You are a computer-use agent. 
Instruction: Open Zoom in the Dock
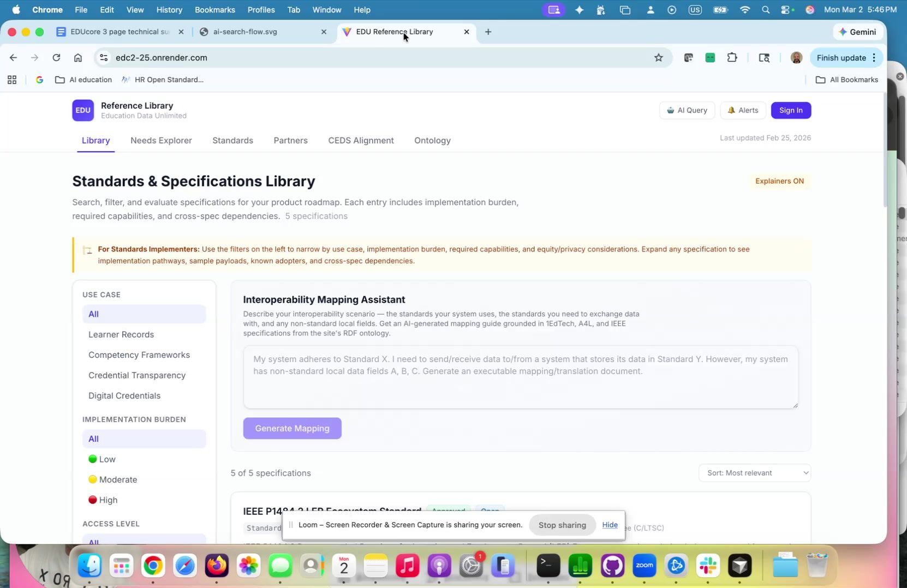(x=644, y=566)
